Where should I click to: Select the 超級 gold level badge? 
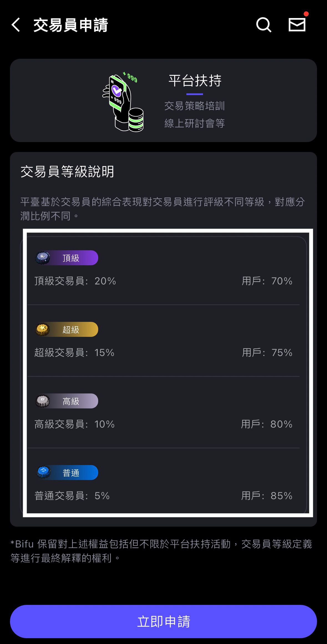71,330
